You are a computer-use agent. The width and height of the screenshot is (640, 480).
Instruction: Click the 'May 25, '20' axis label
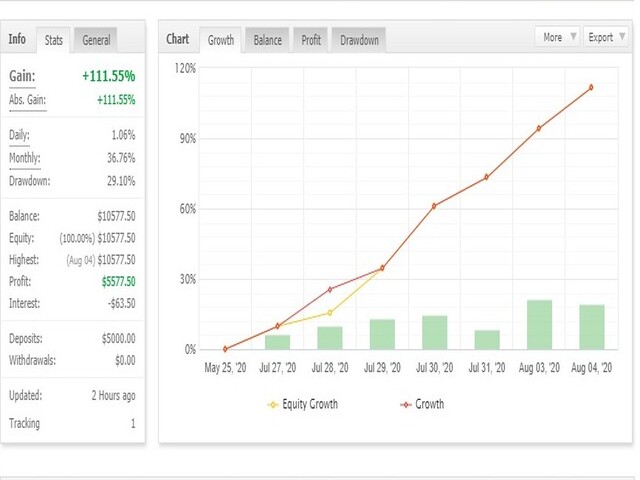225,368
